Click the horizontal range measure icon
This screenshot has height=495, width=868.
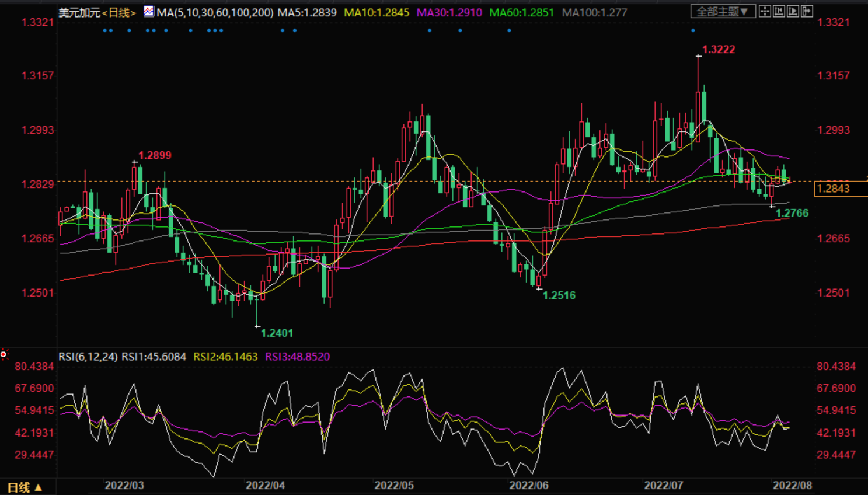(x=779, y=11)
